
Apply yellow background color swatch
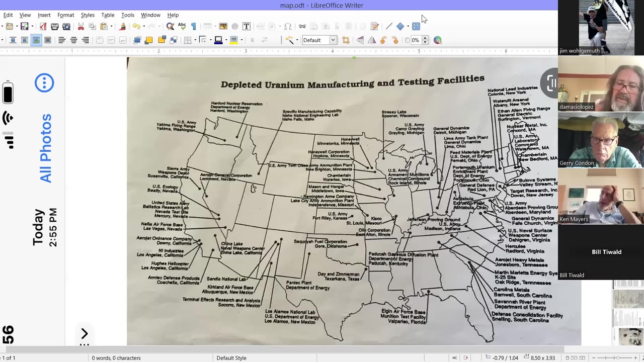[x=233, y=40]
